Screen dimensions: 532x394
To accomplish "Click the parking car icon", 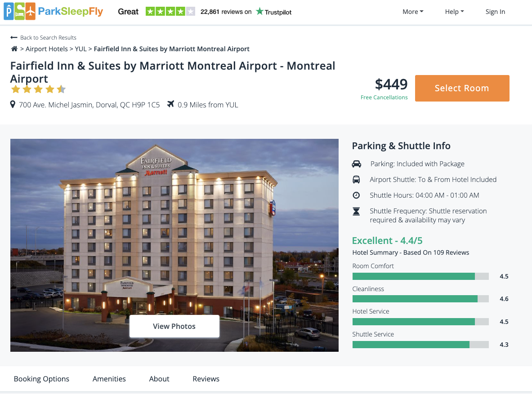I will pos(356,164).
